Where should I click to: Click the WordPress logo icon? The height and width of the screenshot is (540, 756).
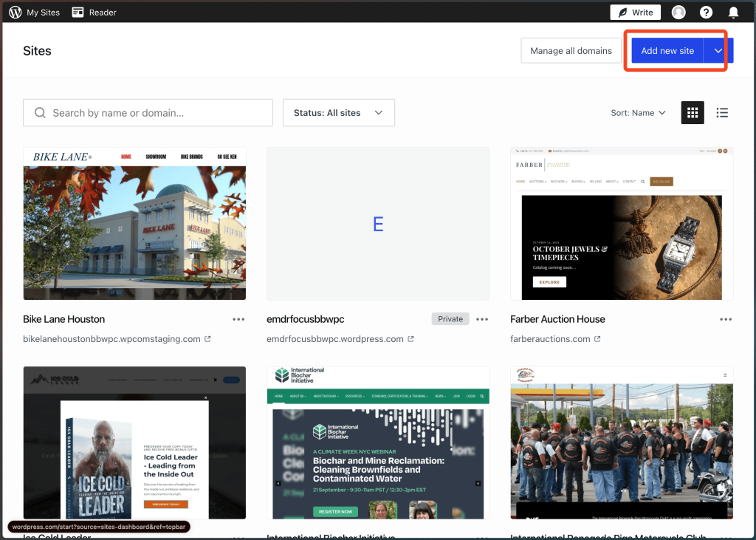[15, 12]
